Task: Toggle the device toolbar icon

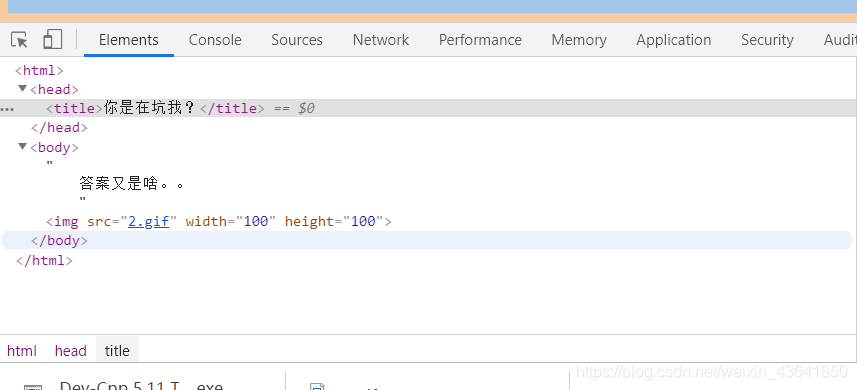Action: click(x=52, y=39)
